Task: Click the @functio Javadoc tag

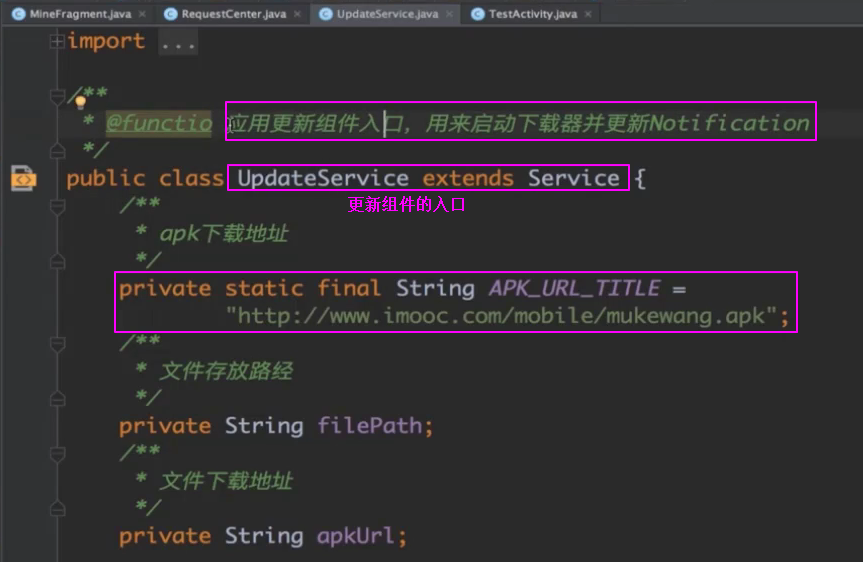Action: 159,123
